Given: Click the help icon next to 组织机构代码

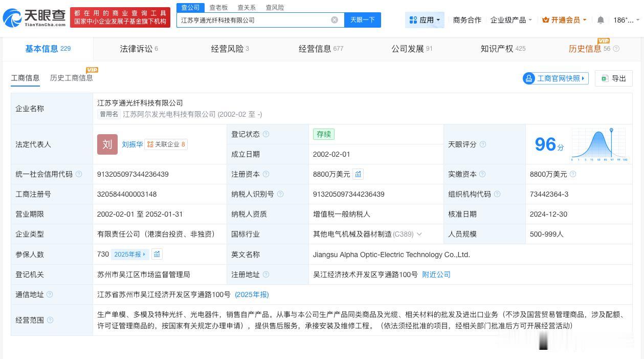Looking at the screenshot, I should [497, 194].
